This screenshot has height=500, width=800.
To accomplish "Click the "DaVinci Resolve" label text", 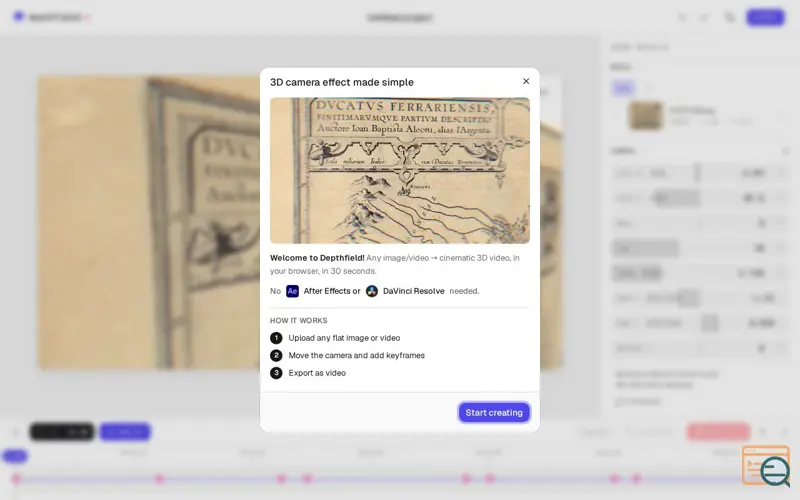I will 414,291.
